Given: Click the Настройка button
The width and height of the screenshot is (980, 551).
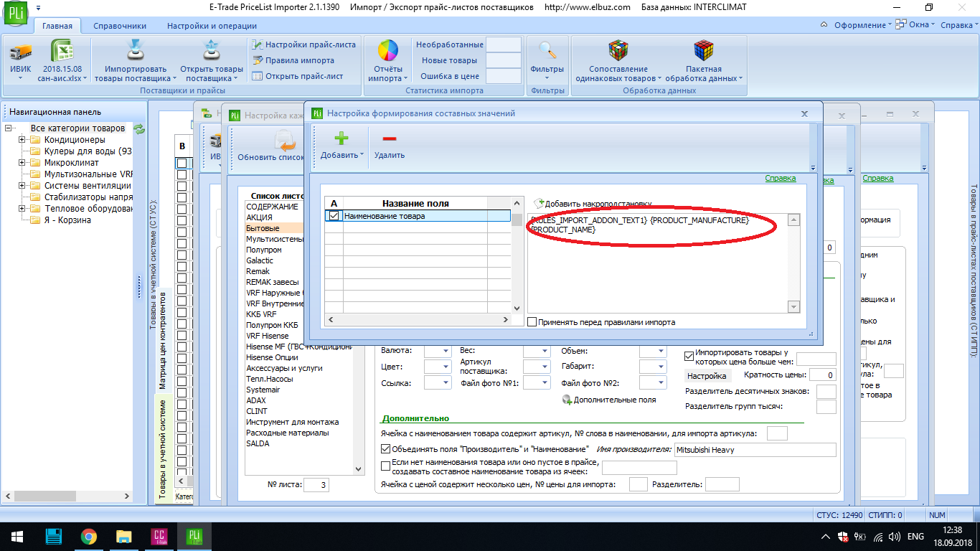Looking at the screenshot, I should click(707, 375).
